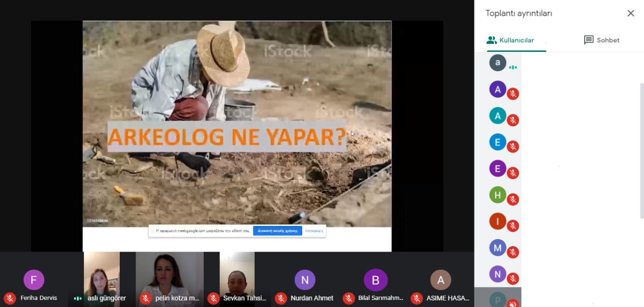Click the muted mic icon beside purple 'E' avatar
This screenshot has width=644, height=307.
pyautogui.click(x=513, y=173)
